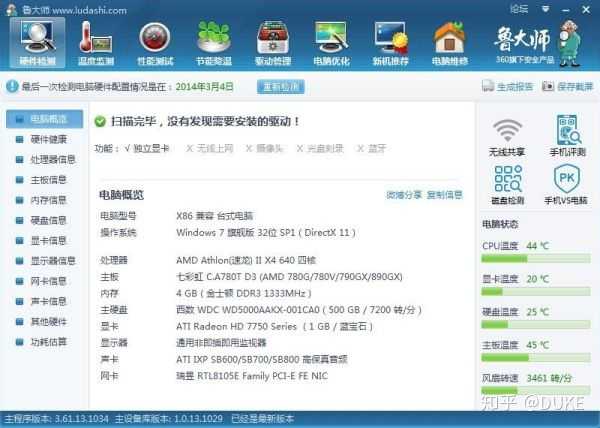Click OS value Windows 7 旗舰版 32位 SP1
This screenshot has width=600, height=428.
pos(266,233)
